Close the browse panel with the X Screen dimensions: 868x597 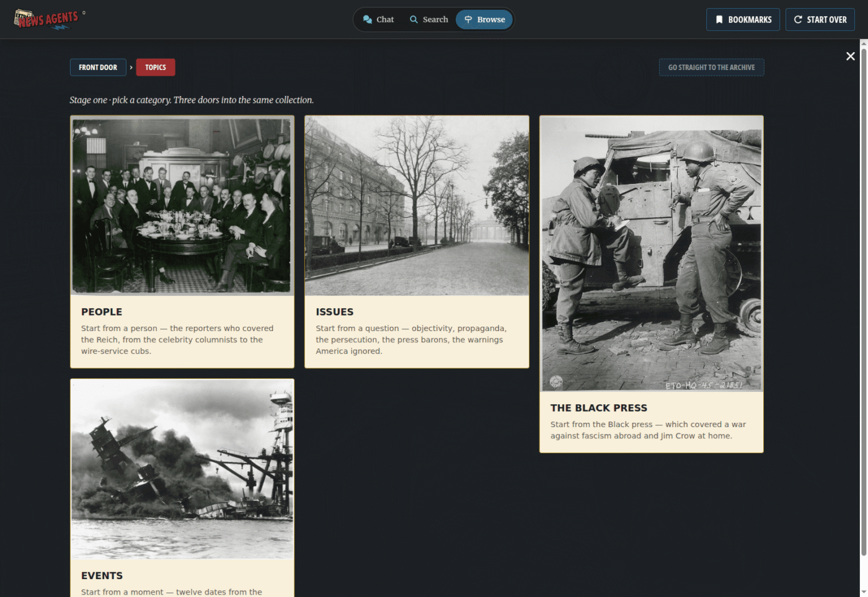pos(851,56)
